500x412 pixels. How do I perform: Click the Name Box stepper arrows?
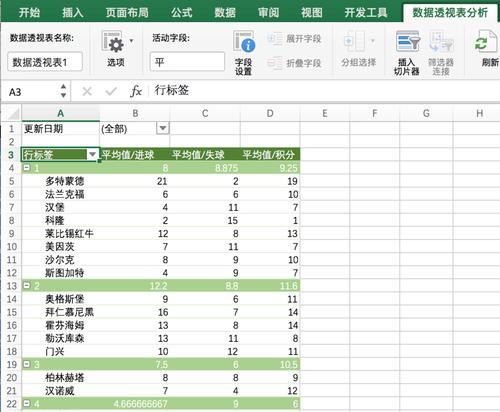[x=63, y=91]
